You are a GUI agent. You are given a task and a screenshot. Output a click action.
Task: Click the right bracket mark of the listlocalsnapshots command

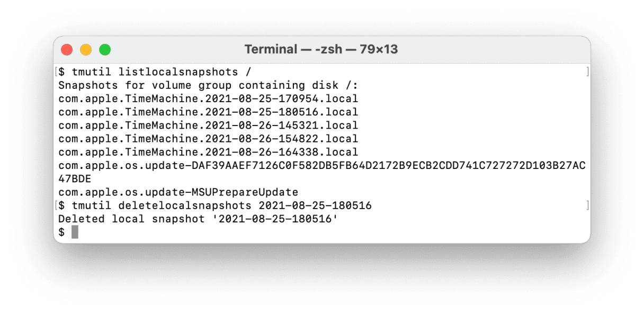point(587,72)
